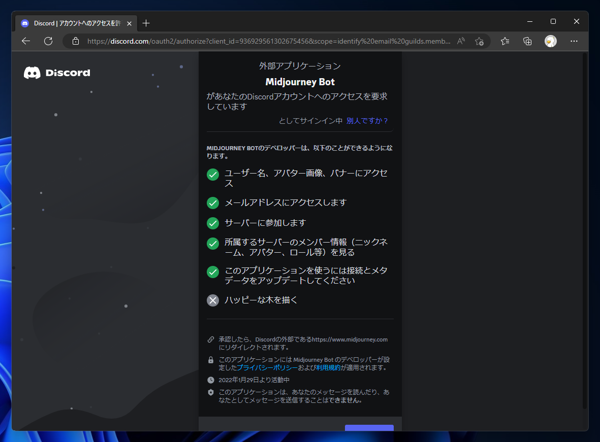Open the Collections icon in the toolbar
This screenshot has height=442, width=600.
coord(527,41)
